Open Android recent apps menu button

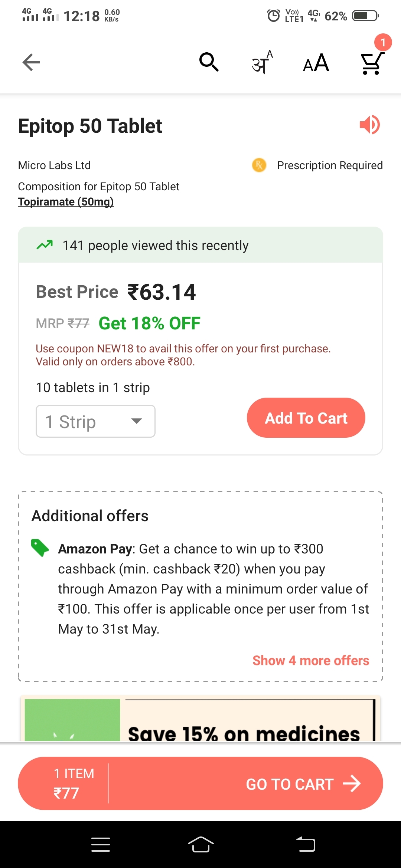(x=101, y=845)
